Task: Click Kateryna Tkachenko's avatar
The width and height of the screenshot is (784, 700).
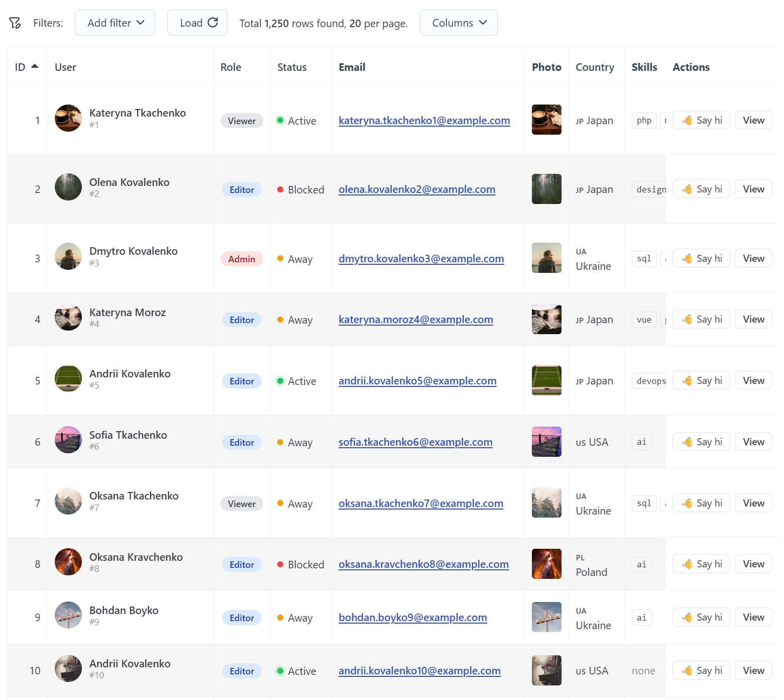Action: [x=68, y=118]
